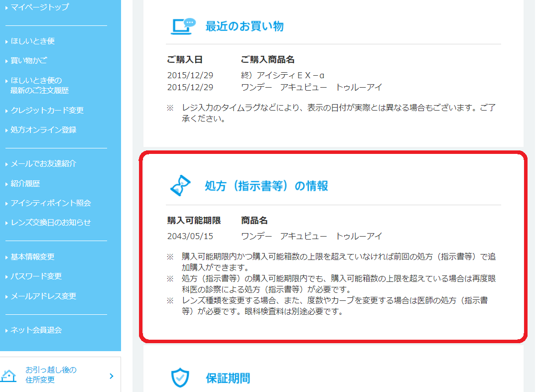539x392 pixels.
Task: View 紹介履歴 from the sidebar
Action: pyautogui.click(x=25, y=184)
